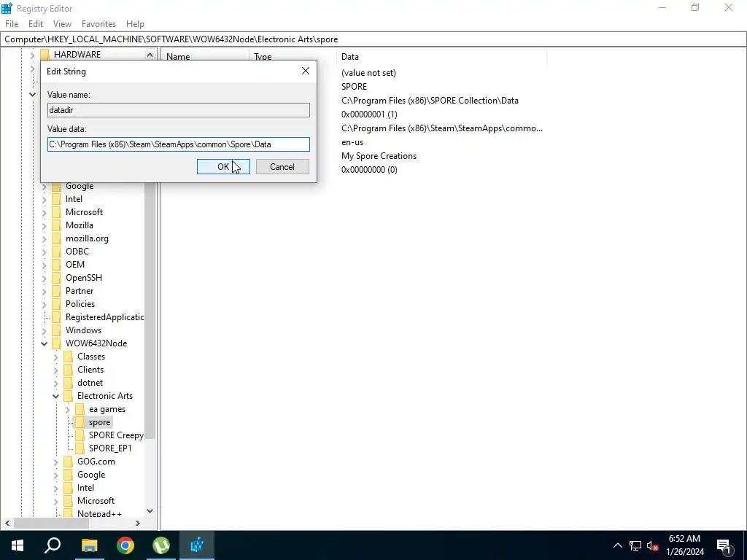
Task: Select the SPORE Creepy folder icon
Action: click(x=80, y=435)
